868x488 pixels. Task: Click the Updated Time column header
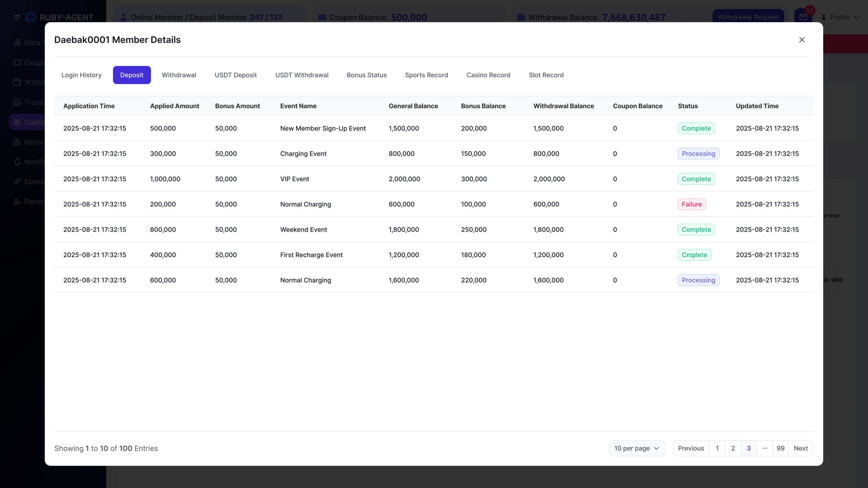click(x=757, y=106)
